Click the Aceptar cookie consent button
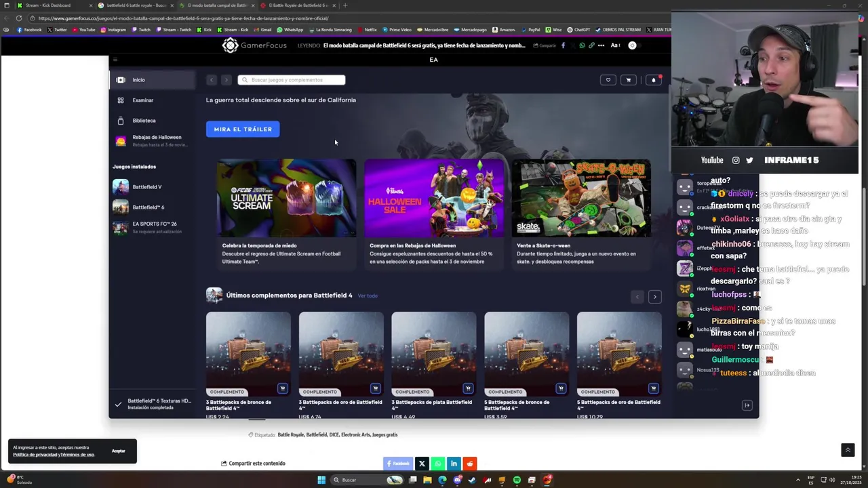The image size is (868, 488). click(119, 451)
